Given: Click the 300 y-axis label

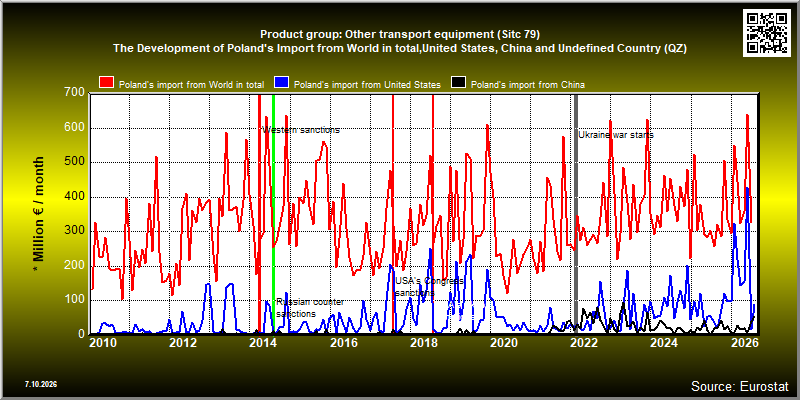Looking at the screenshot, I should (x=74, y=231).
